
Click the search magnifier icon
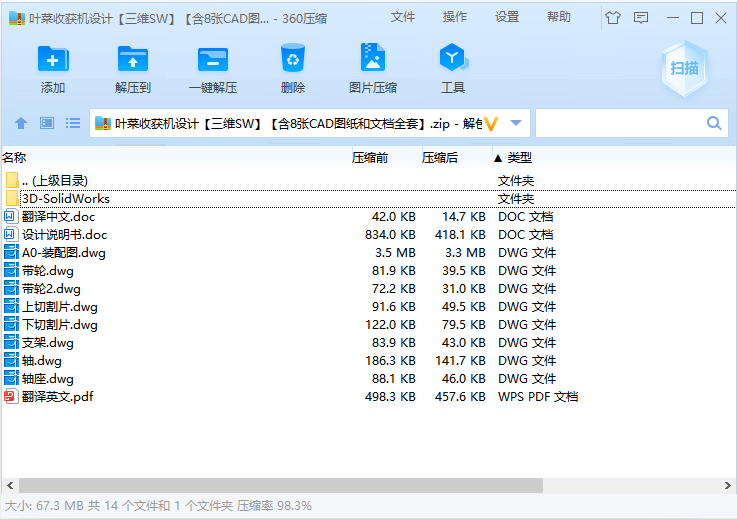click(x=714, y=123)
